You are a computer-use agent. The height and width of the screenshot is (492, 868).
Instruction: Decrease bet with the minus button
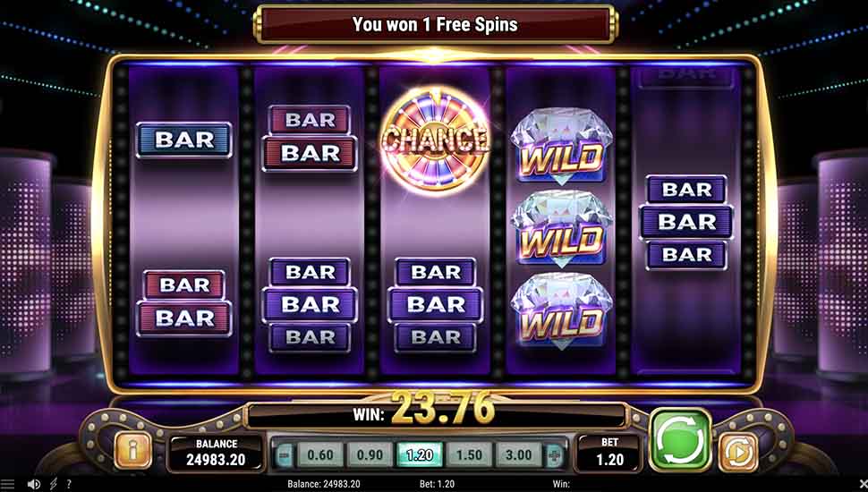(x=284, y=455)
